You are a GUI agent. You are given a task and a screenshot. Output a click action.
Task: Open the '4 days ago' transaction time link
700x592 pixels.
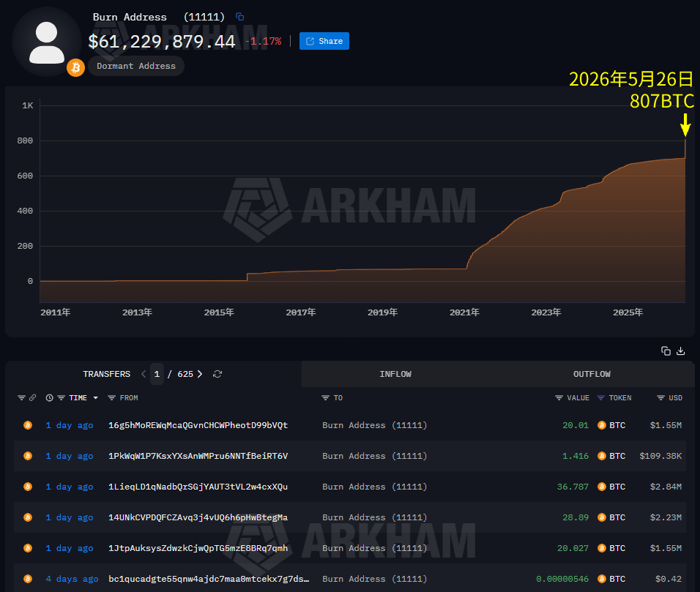[x=72, y=579]
